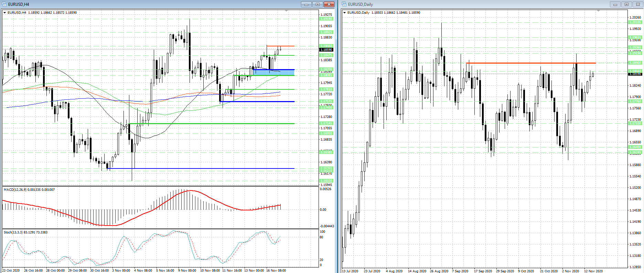This screenshot has height=273, width=644.
Task: Click the green 1.17810 level tag in H4 chart
Action: tap(326, 89)
